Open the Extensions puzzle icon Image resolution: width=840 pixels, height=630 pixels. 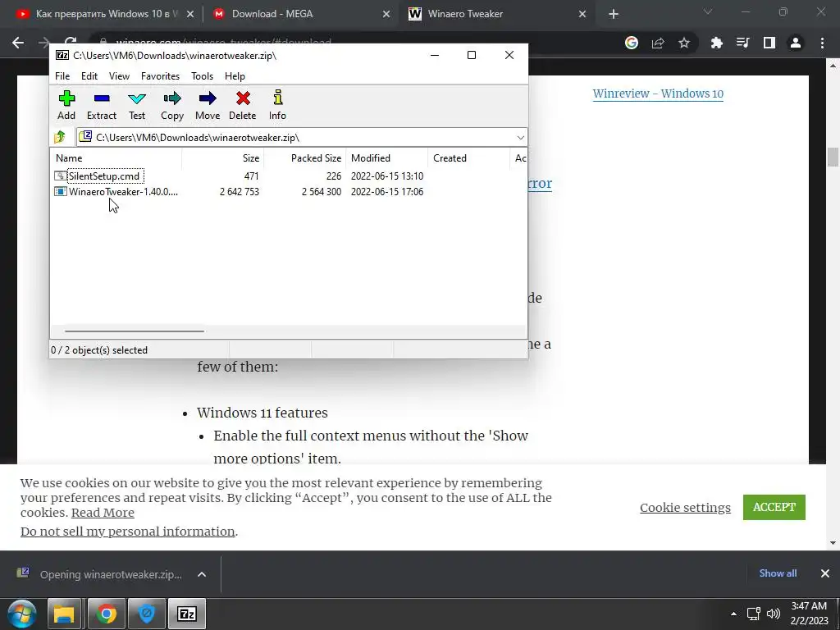click(717, 43)
